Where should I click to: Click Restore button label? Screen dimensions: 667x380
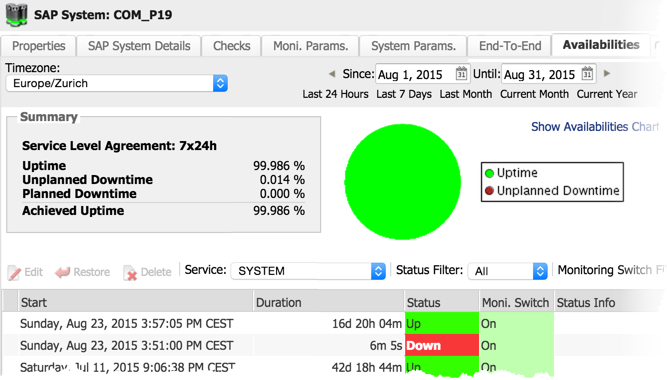91,272
